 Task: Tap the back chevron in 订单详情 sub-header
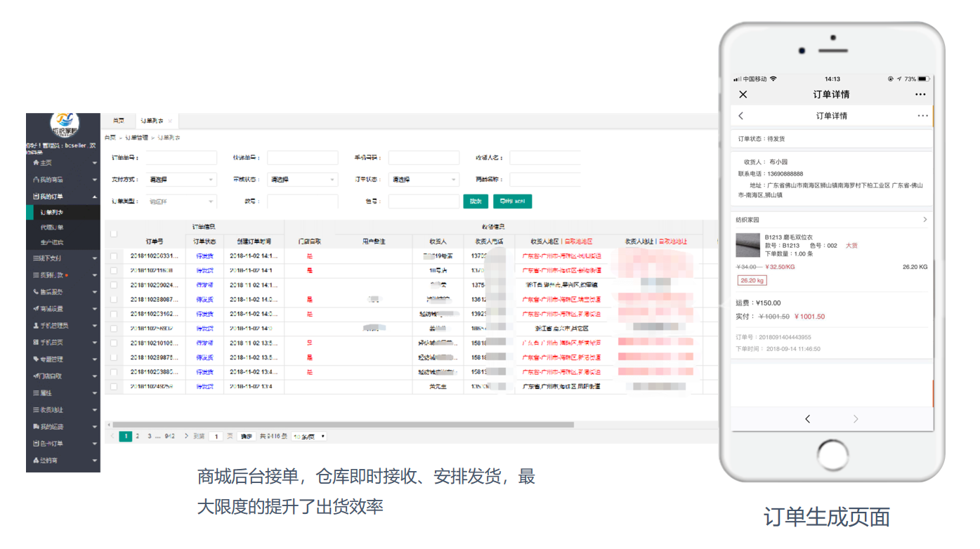tap(741, 116)
